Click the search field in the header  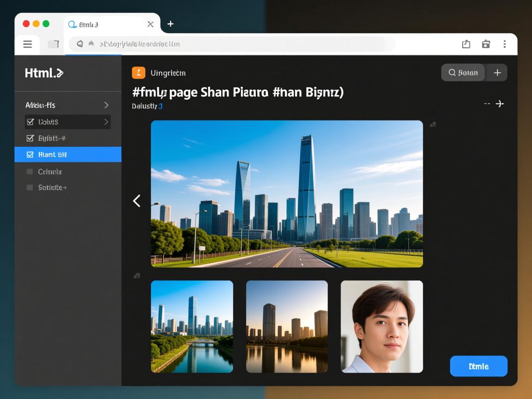[x=463, y=73]
